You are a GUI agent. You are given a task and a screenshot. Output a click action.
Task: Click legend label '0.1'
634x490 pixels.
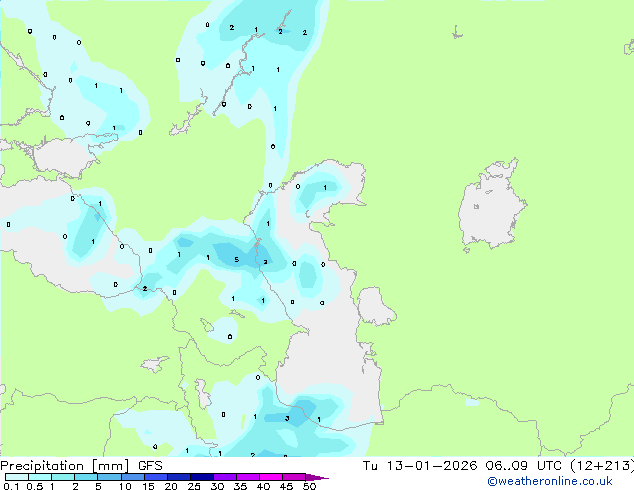pyautogui.click(x=11, y=486)
